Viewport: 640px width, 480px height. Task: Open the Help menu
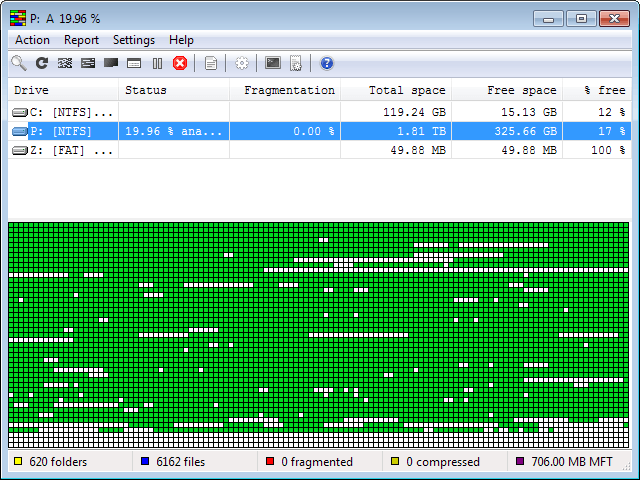coord(181,40)
